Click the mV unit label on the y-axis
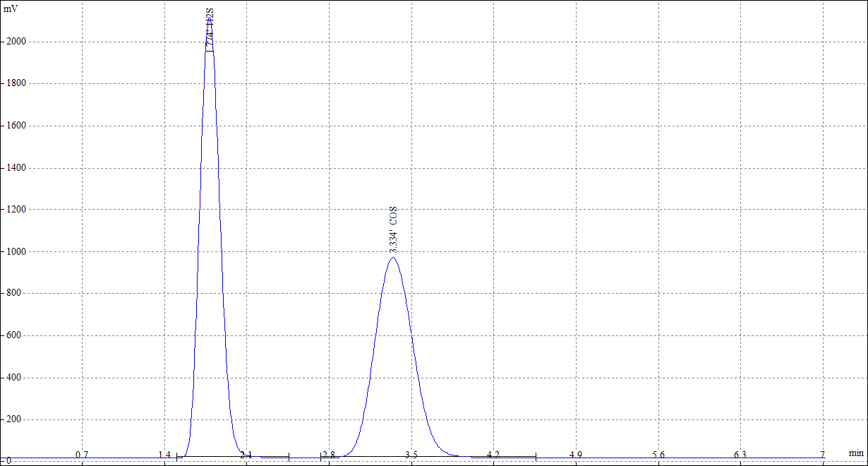 pyautogui.click(x=12, y=8)
